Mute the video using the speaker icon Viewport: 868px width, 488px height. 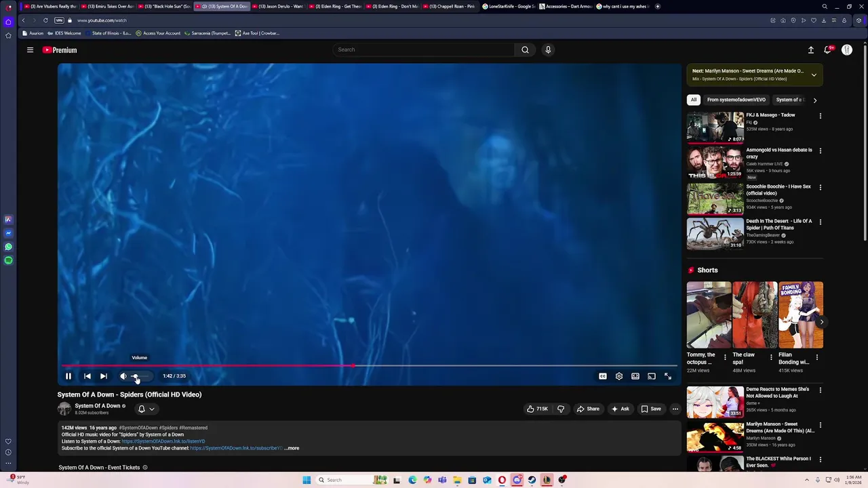123,376
